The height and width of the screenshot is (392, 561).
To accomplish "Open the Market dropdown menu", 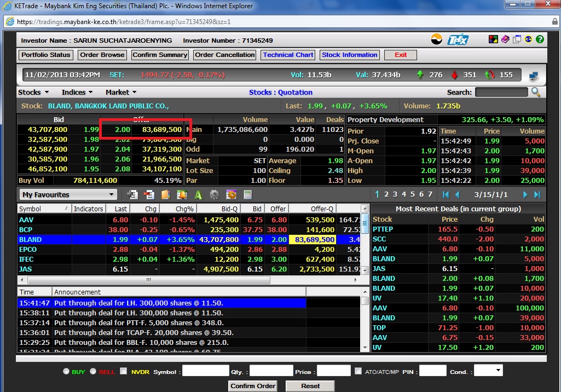I will 121,93.
